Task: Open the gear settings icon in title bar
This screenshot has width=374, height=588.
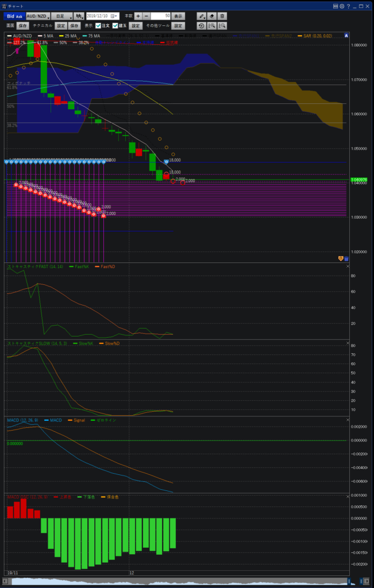Action: pos(342,5)
